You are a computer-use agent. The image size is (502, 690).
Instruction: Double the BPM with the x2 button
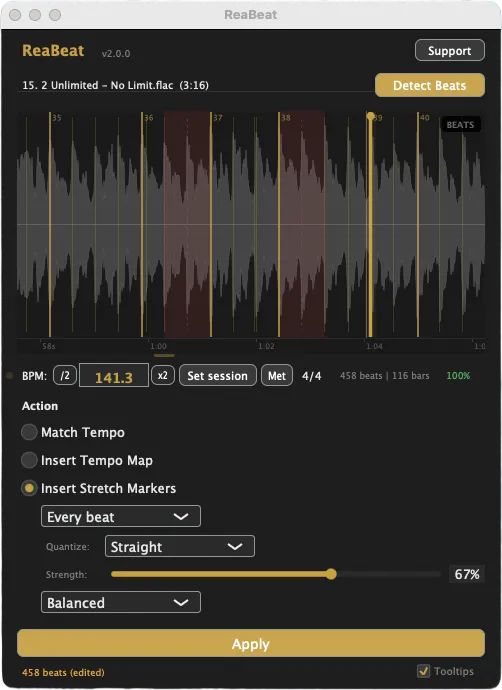[163, 375]
